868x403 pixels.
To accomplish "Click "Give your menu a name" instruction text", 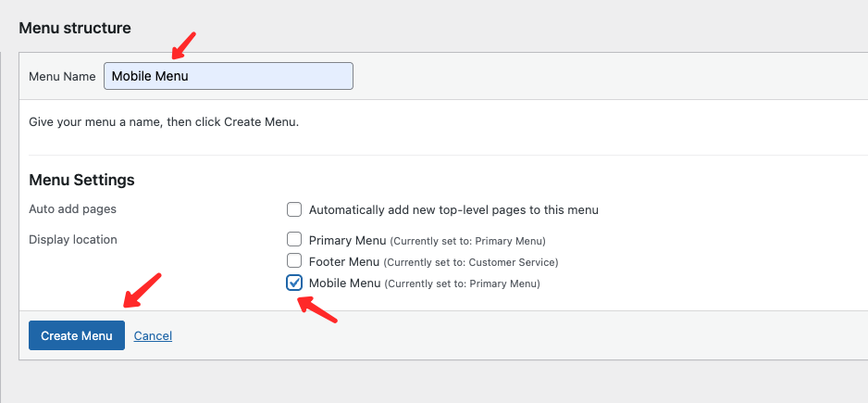I will tap(164, 121).
